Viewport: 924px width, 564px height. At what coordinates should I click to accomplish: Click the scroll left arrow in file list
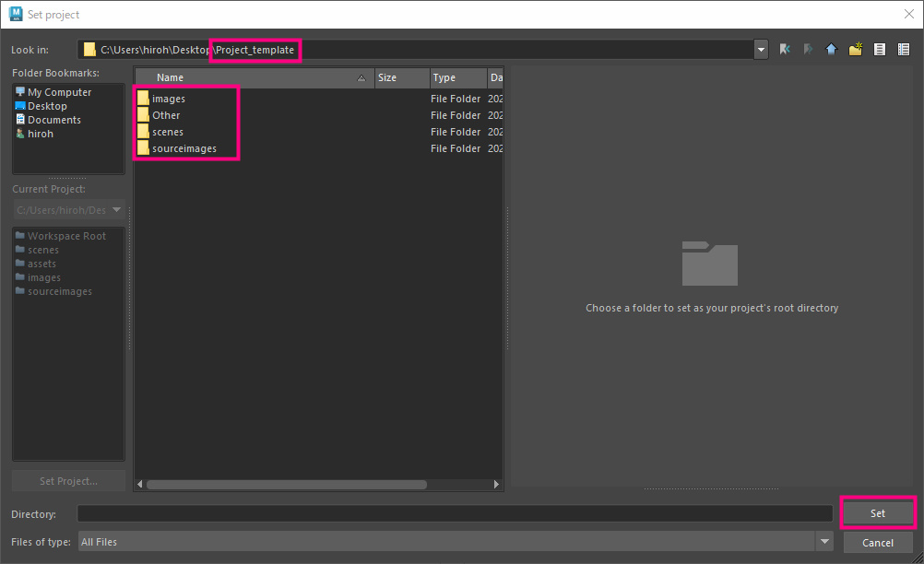139,485
